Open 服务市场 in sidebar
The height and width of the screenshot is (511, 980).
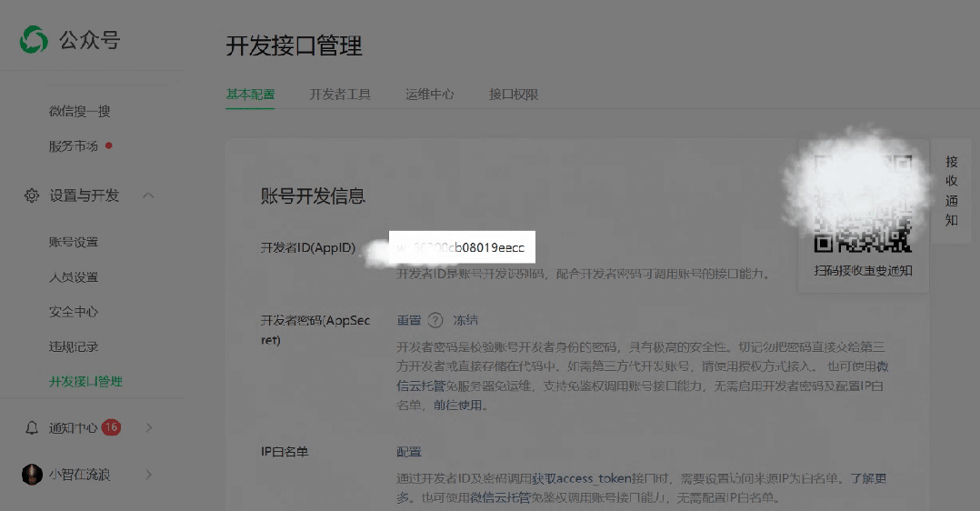74,146
